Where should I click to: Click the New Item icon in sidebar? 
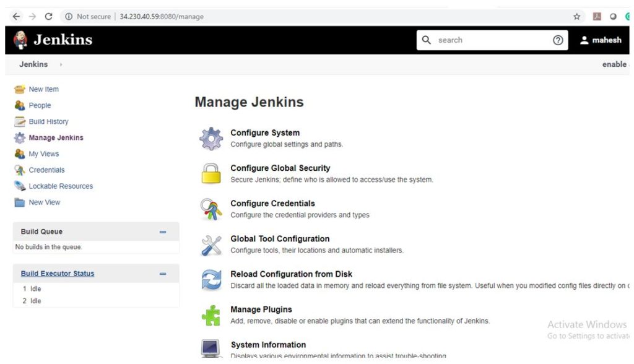coord(19,89)
